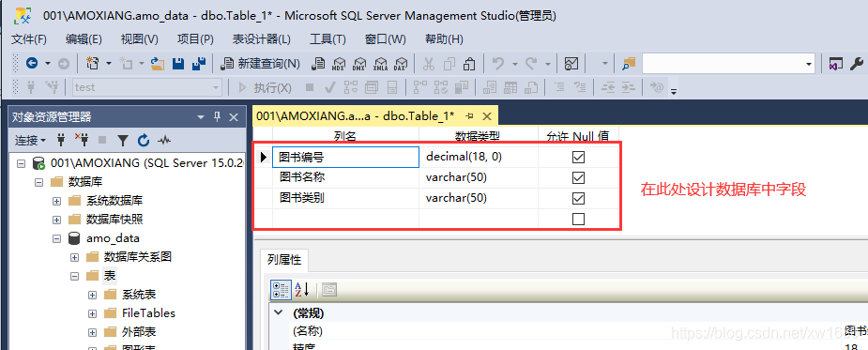Viewport: 868px width, 350px height.
Task: Collapse the amo_data database node
Action: (56, 238)
